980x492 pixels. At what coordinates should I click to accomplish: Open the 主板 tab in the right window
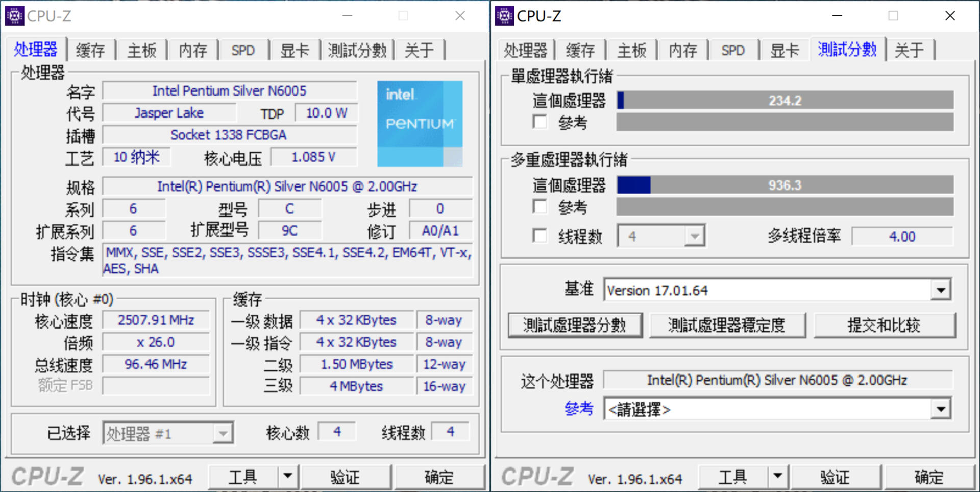(632, 50)
